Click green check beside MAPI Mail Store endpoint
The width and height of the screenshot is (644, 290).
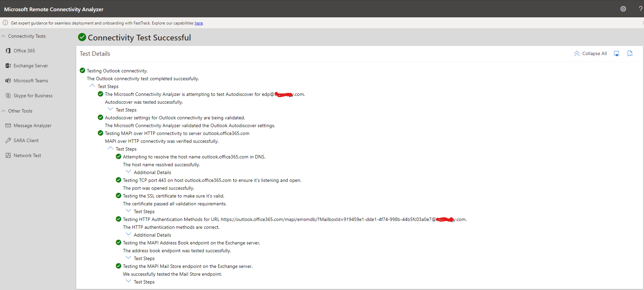point(119,266)
